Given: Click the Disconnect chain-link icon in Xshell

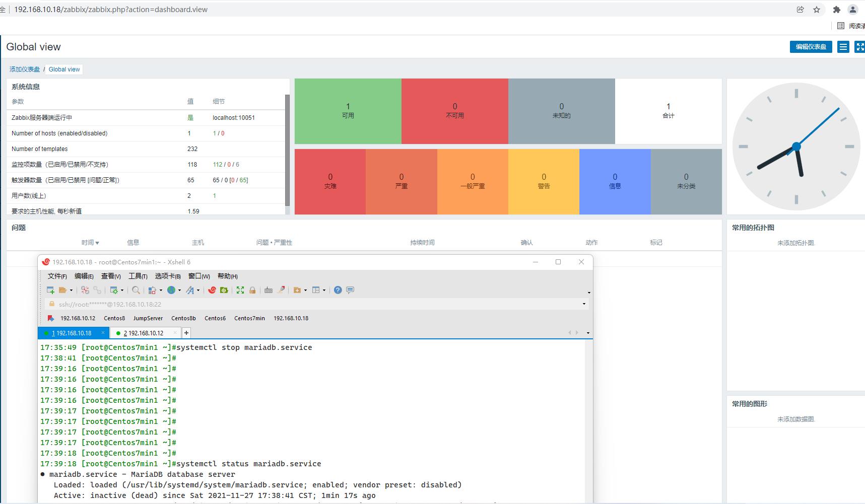Looking at the screenshot, I should click(97, 290).
